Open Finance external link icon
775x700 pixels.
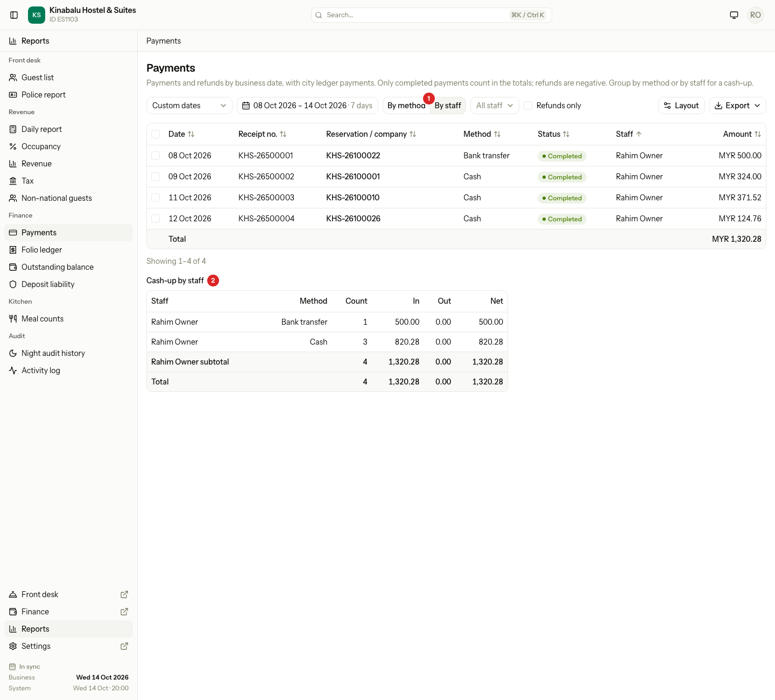tap(124, 612)
